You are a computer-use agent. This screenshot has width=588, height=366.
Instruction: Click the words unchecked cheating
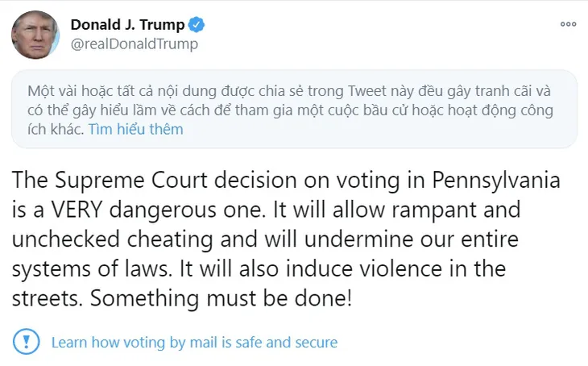pos(113,239)
